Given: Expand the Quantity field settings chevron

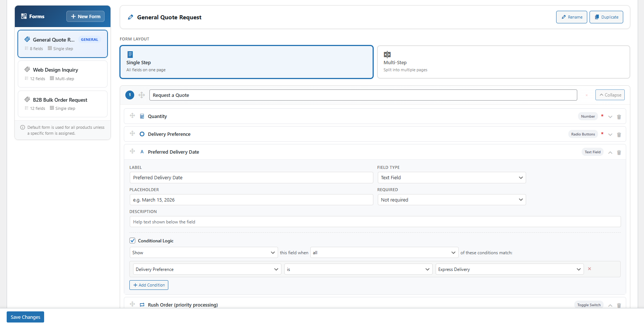Looking at the screenshot, I should point(610,117).
